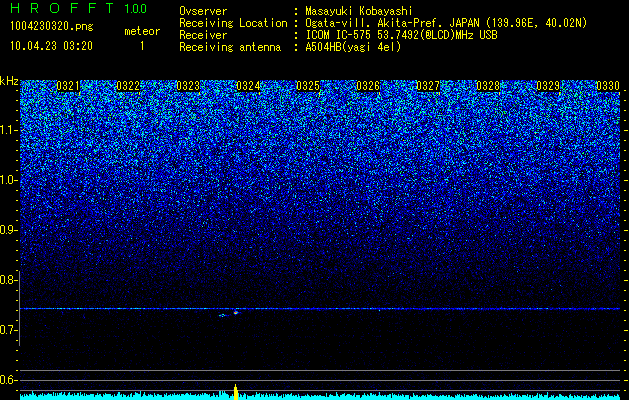Click the 0321 time marker
Viewport: 629px width, 400px height.
(x=68, y=86)
